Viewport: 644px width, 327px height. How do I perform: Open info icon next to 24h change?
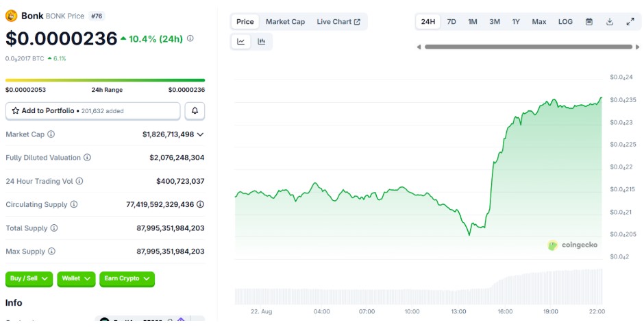pos(190,38)
